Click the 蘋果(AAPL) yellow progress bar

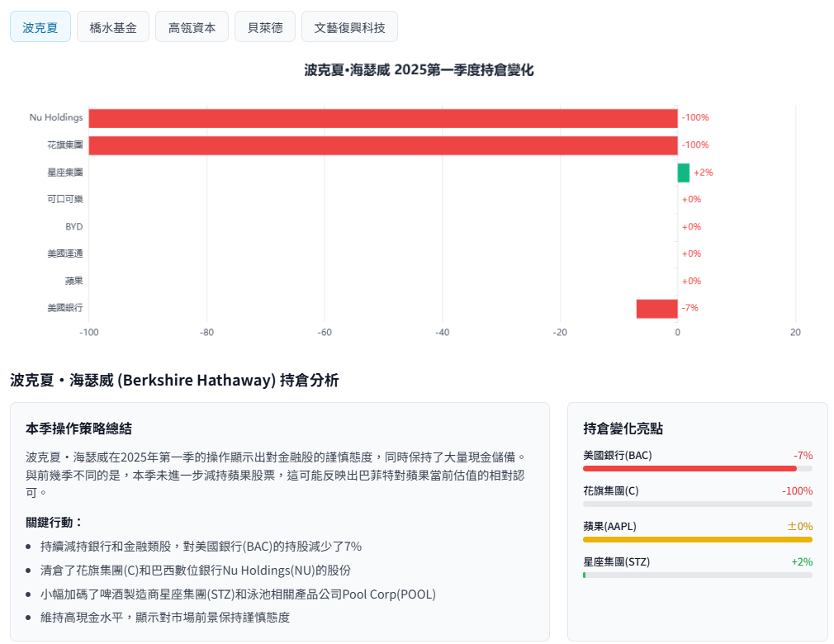(698, 539)
